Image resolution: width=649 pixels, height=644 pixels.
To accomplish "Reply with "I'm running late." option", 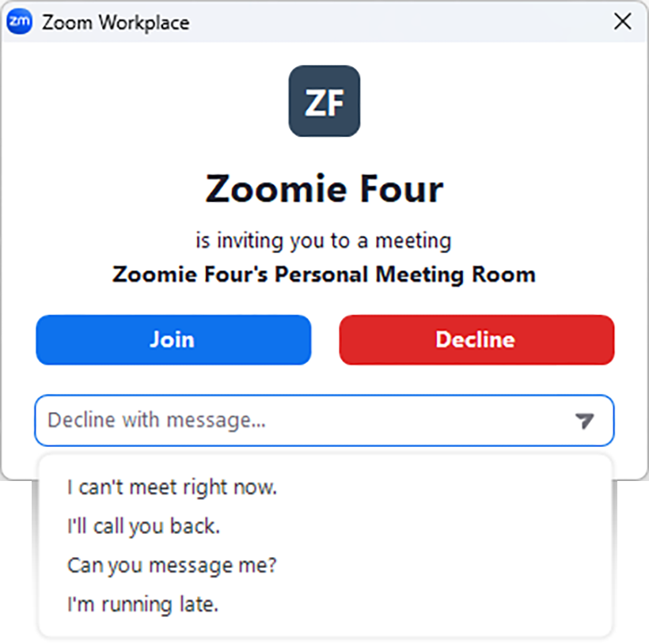I will [x=142, y=605].
